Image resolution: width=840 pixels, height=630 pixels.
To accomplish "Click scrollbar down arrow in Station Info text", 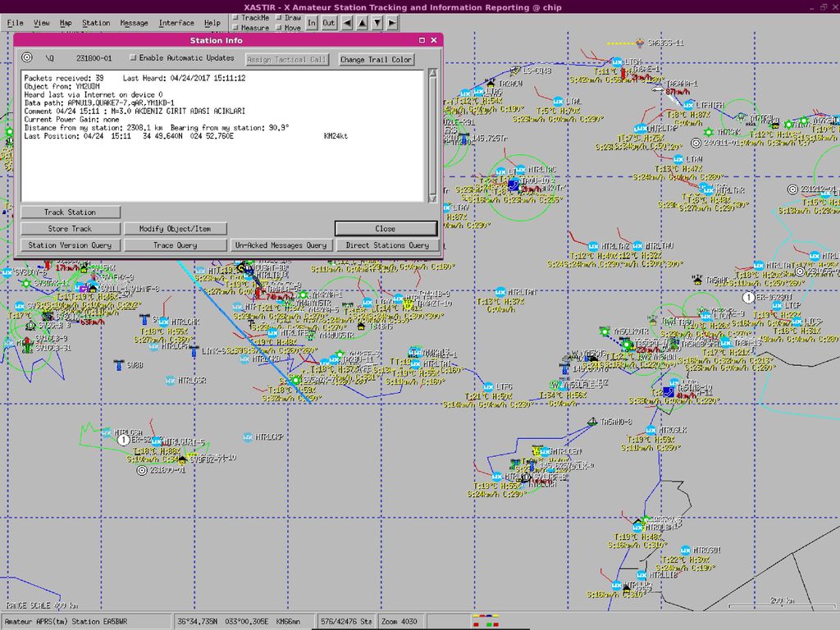I will click(433, 199).
